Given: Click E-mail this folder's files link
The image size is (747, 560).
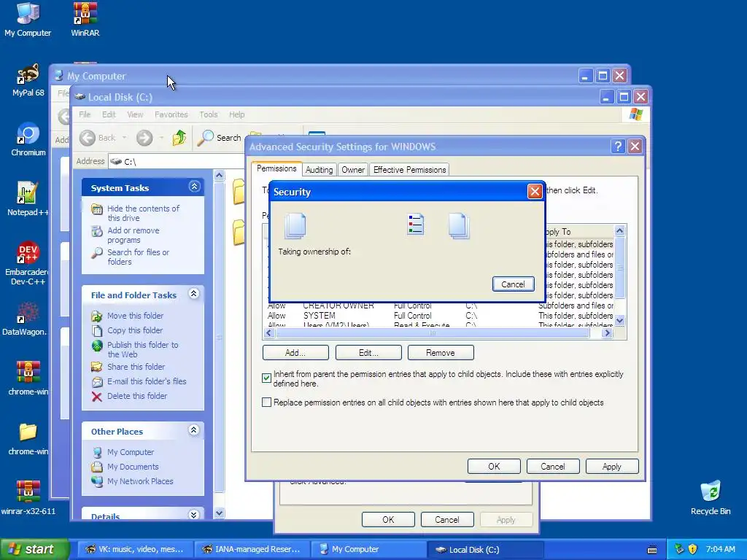Looking at the screenshot, I should [x=147, y=381].
